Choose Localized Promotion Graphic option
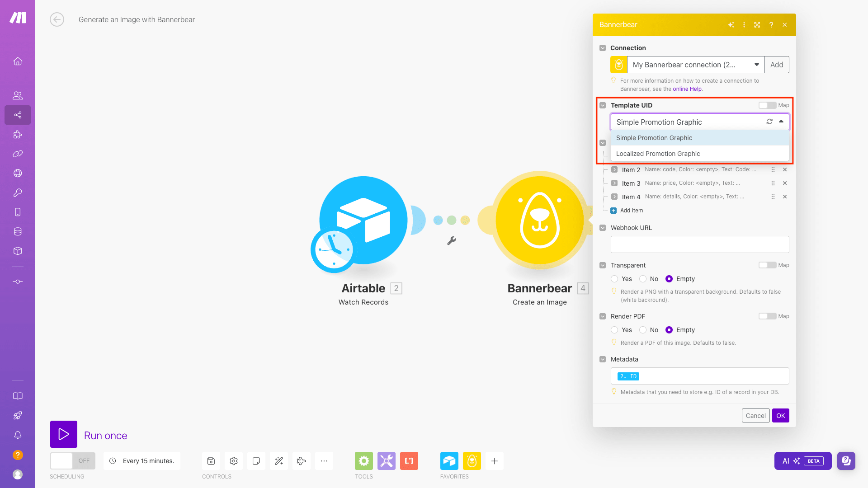This screenshot has width=868, height=488. [x=658, y=154]
